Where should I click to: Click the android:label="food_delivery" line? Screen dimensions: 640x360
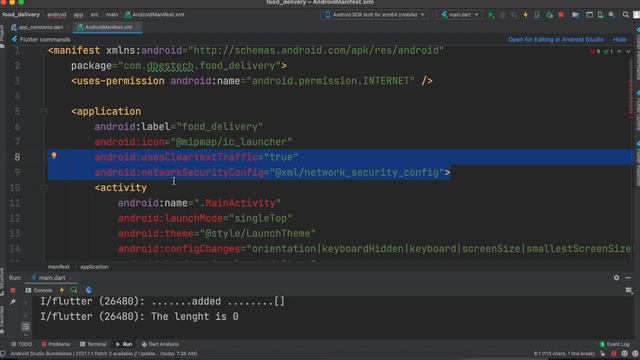179,127
